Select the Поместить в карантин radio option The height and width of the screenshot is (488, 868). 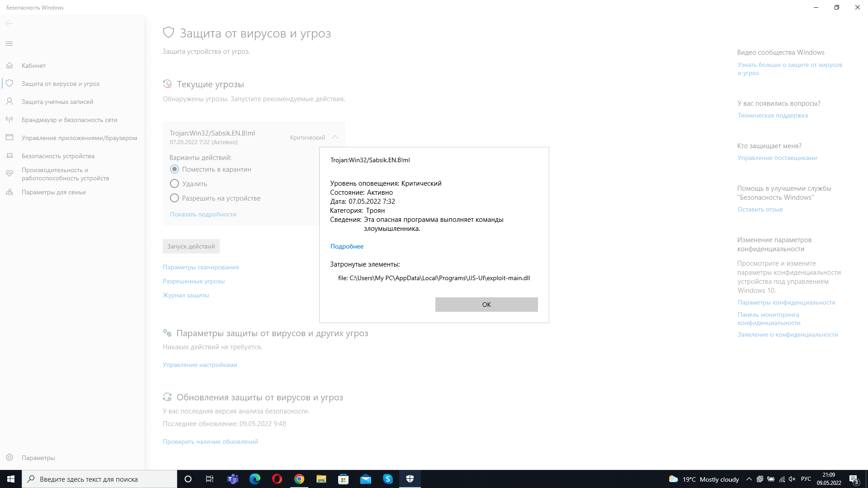click(x=175, y=169)
